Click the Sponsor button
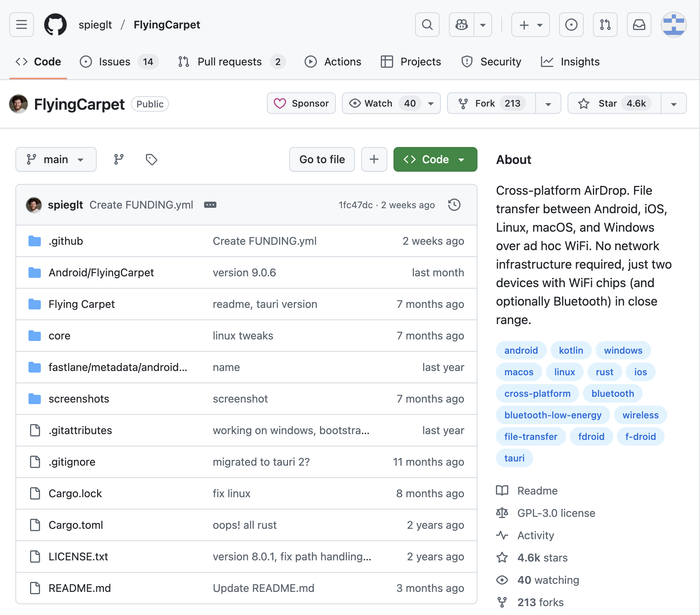Image resolution: width=700 pixels, height=615 pixels. coord(301,103)
